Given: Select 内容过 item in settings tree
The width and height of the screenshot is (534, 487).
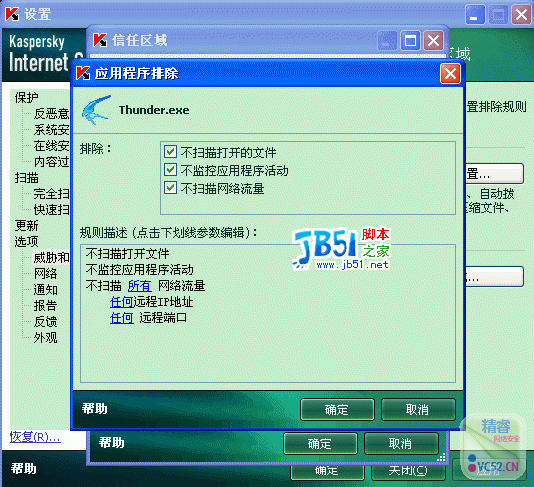Looking at the screenshot, I should point(51,162).
